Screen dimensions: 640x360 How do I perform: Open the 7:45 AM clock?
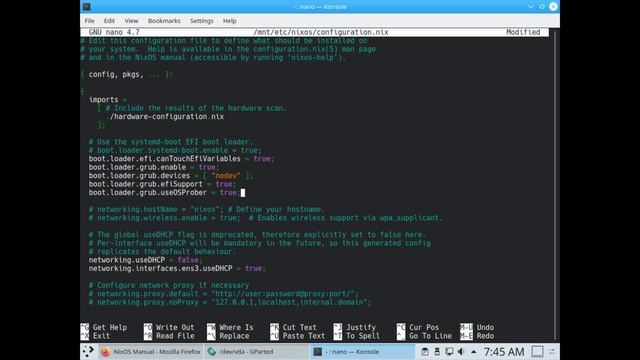coord(504,351)
